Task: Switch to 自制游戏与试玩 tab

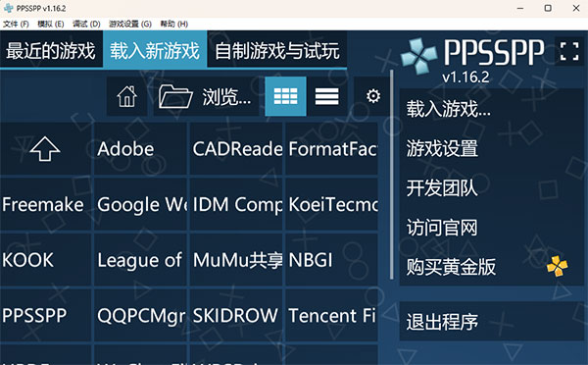Action: pyautogui.click(x=277, y=51)
